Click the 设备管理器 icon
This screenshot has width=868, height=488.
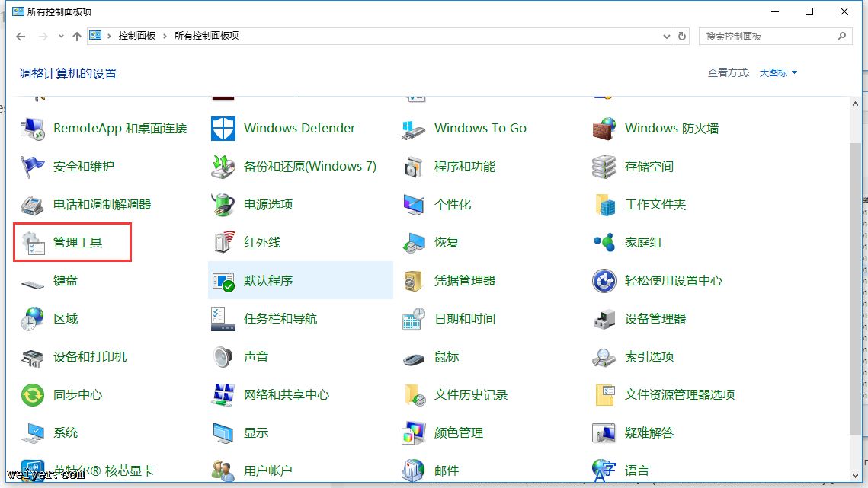(x=604, y=318)
